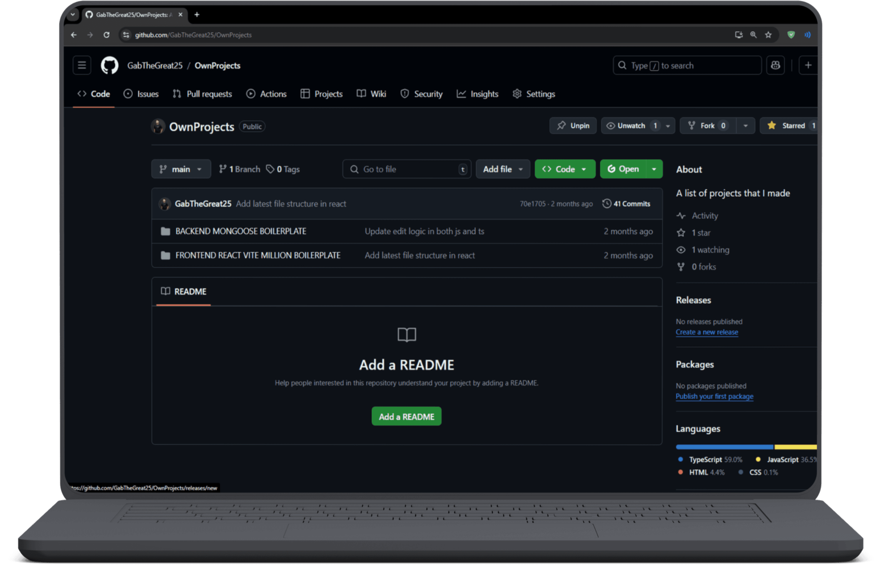Open a new browser tab
The width and height of the screenshot is (882, 588).
(x=197, y=15)
